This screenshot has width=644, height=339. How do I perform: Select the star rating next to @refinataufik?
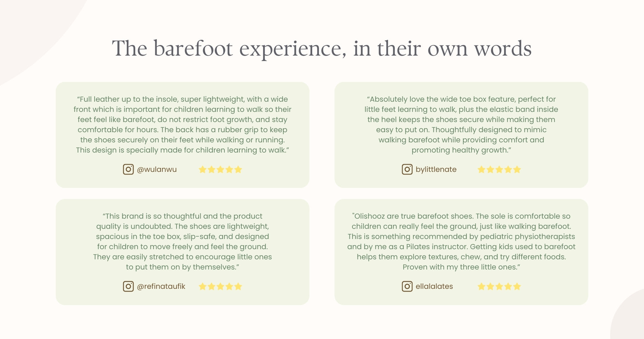[220, 286]
